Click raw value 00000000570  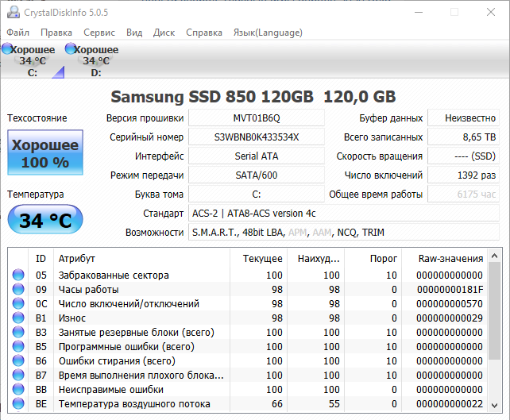click(x=450, y=303)
